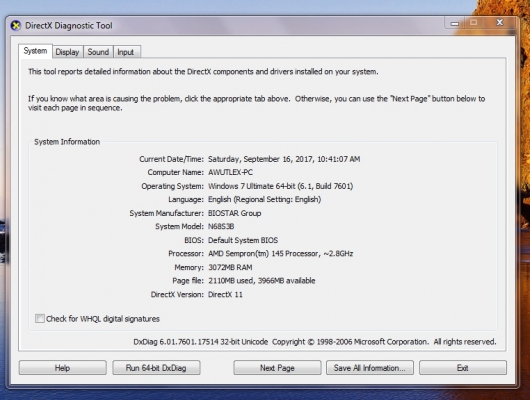Click the page file usage value
Screen dimensions: 530x400
(x=262, y=281)
